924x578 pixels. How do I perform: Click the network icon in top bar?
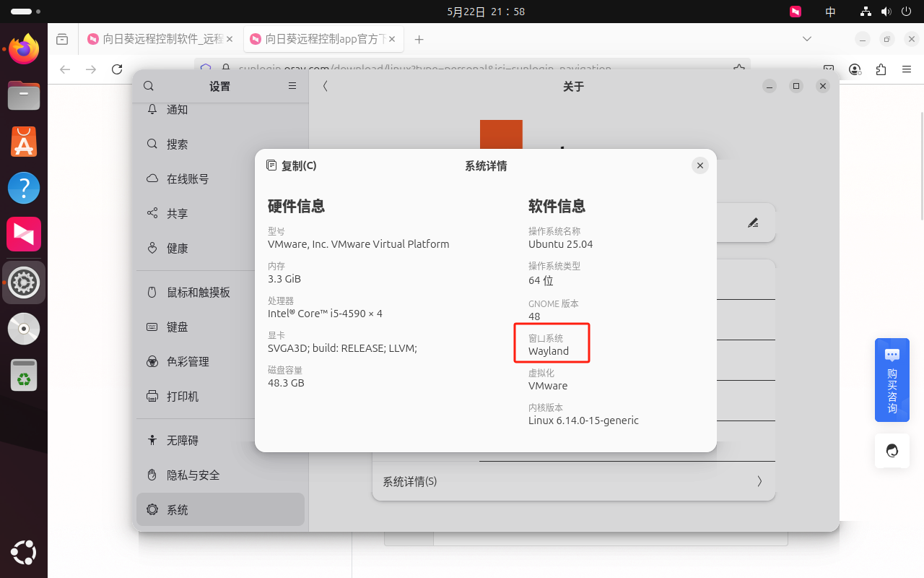tap(866, 12)
